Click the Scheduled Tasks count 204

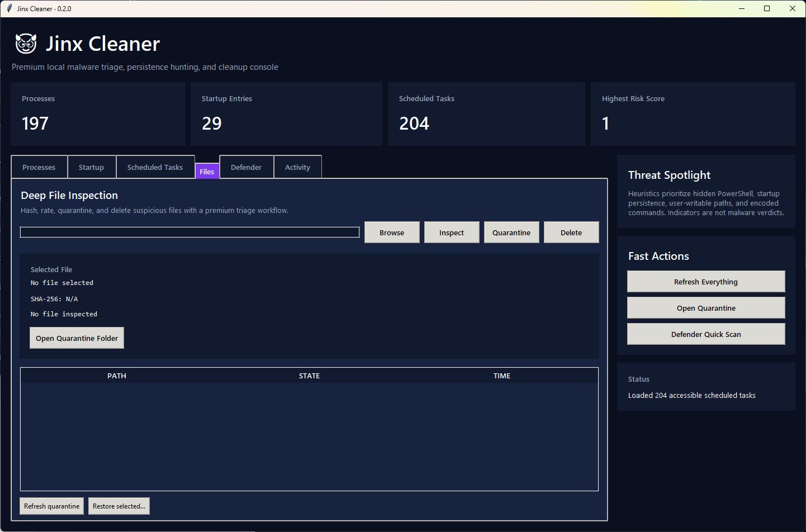(x=414, y=123)
